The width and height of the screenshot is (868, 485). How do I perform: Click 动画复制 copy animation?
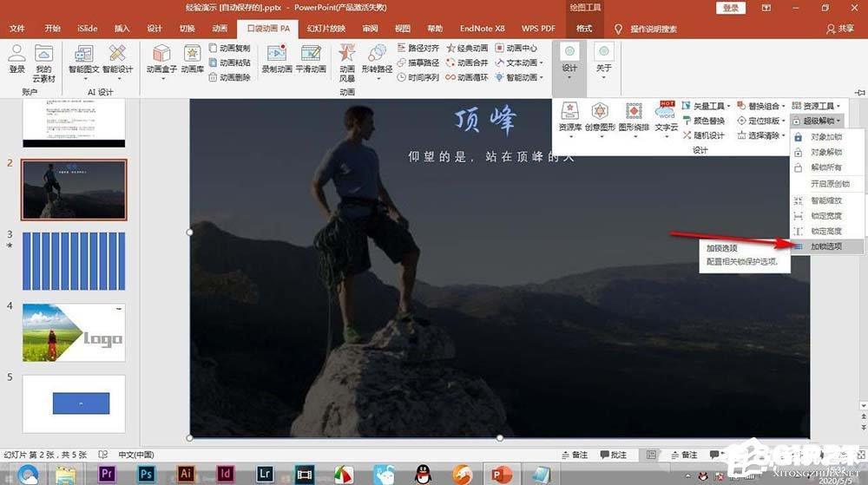pyautogui.click(x=230, y=48)
